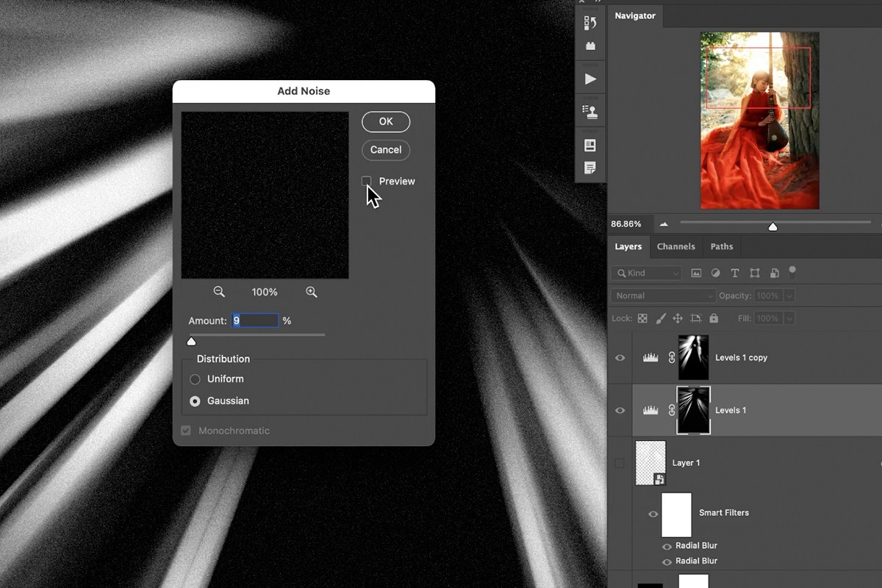Click the mask link icon on the selected Levels 1 layer

pos(671,410)
